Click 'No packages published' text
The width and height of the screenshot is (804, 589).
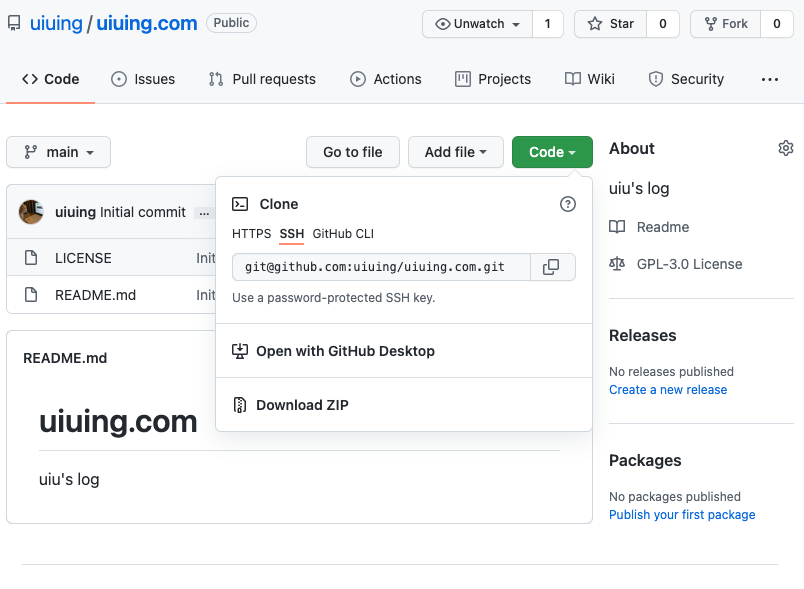point(675,497)
